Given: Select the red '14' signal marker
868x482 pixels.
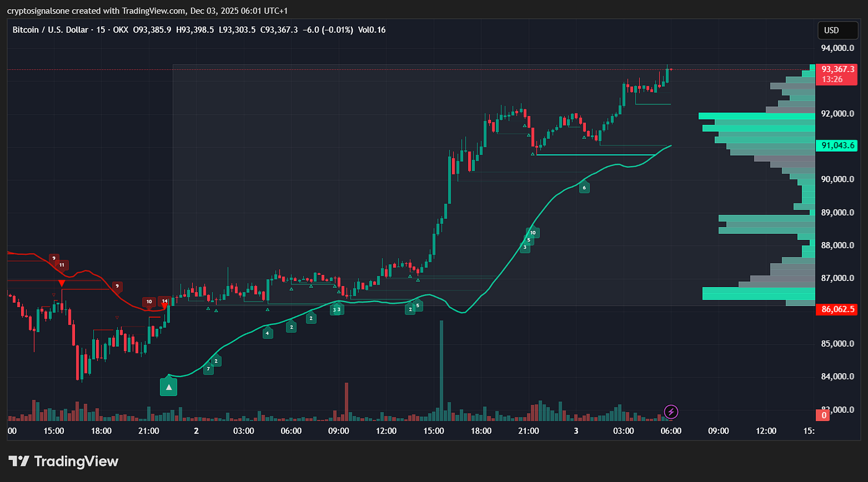Looking at the screenshot, I should coord(164,302).
